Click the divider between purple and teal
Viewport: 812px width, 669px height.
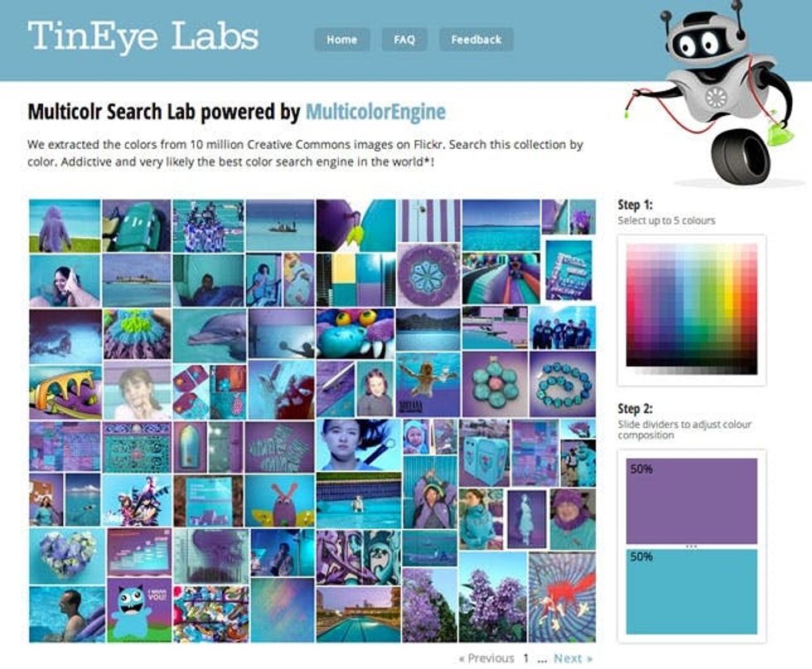tap(691, 546)
